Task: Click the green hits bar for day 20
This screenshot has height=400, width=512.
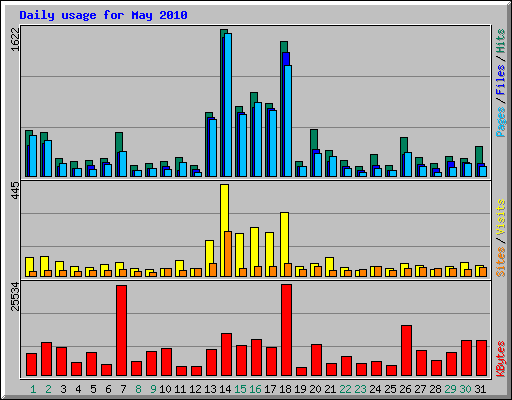Action: 312,153
